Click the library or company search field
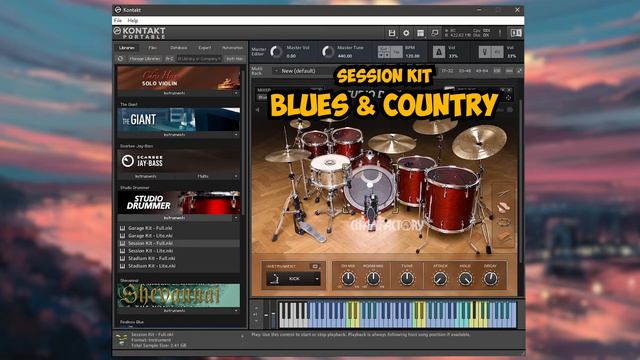The width and height of the screenshot is (640, 360). pyautogui.click(x=199, y=59)
